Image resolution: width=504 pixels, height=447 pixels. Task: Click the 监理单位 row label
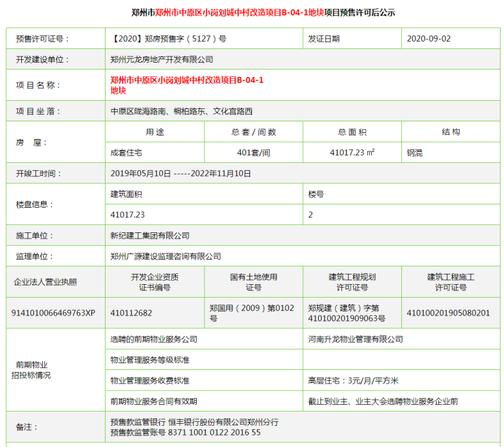(35, 256)
